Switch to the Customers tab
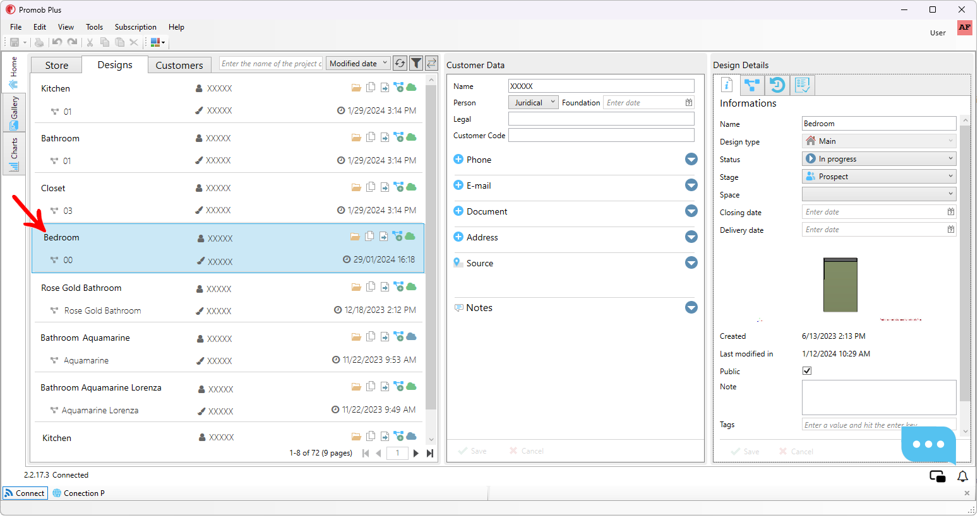 tap(179, 65)
